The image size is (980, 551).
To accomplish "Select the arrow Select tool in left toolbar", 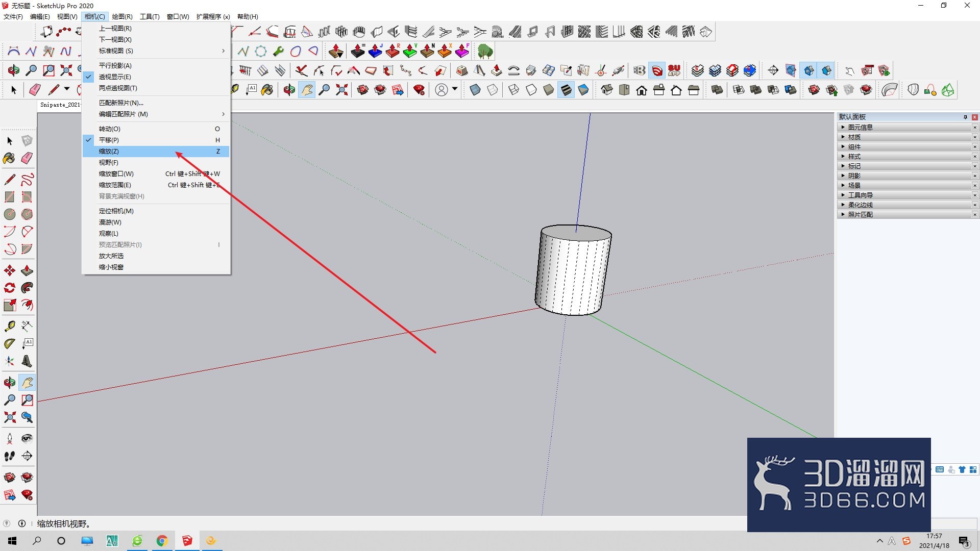I will tap(10, 141).
